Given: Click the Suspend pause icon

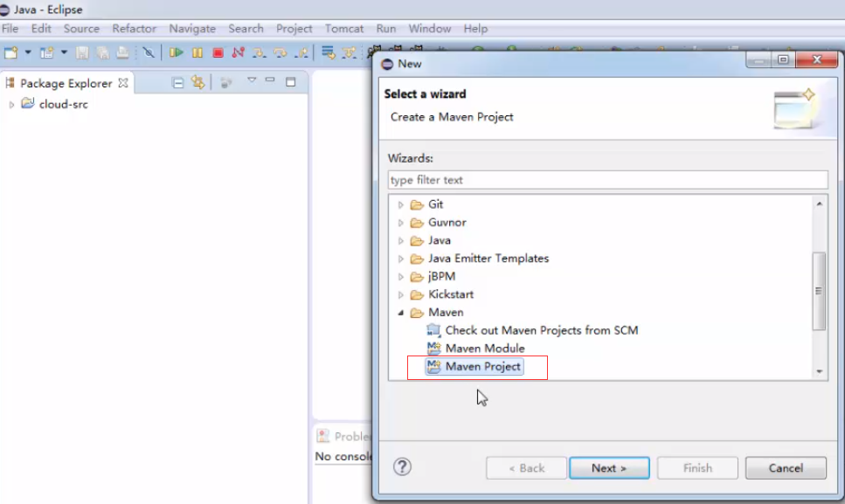Looking at the screenshot, I should click(x=197, y=52).
